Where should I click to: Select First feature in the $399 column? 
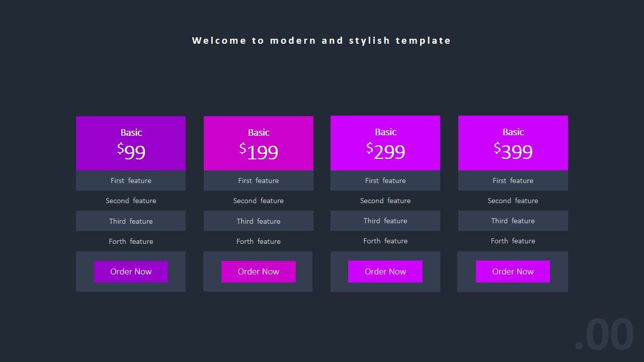[x=513, y=180]
